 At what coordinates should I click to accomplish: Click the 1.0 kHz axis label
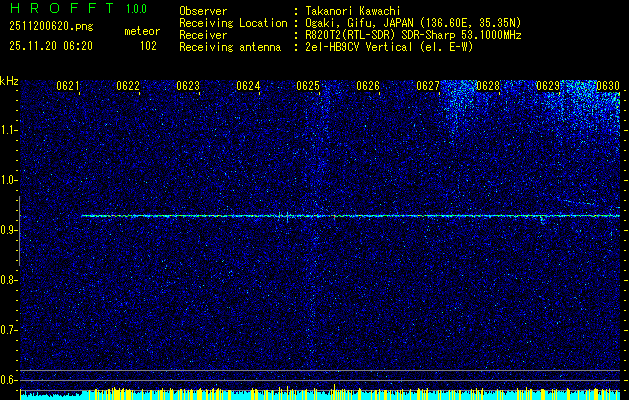pyautogui.click(x=8, y=181)
